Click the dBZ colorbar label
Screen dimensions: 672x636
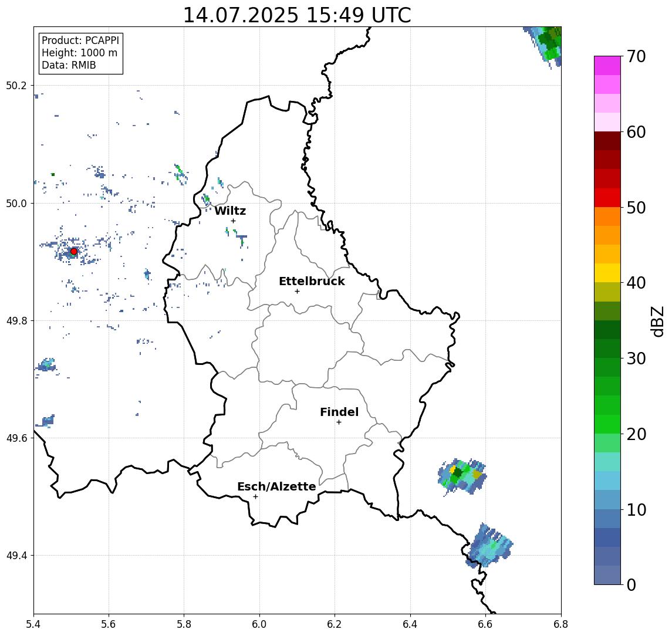point(657,321)
